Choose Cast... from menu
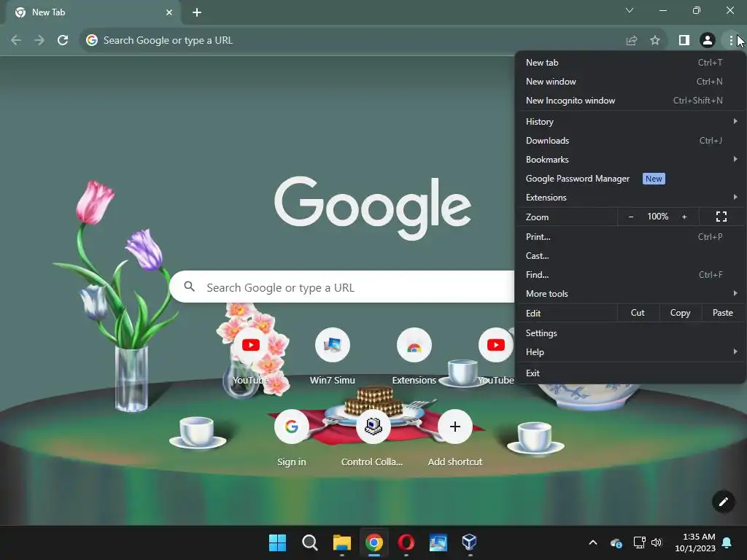Viewport: 747px width, 560px height. pos(631,256)
